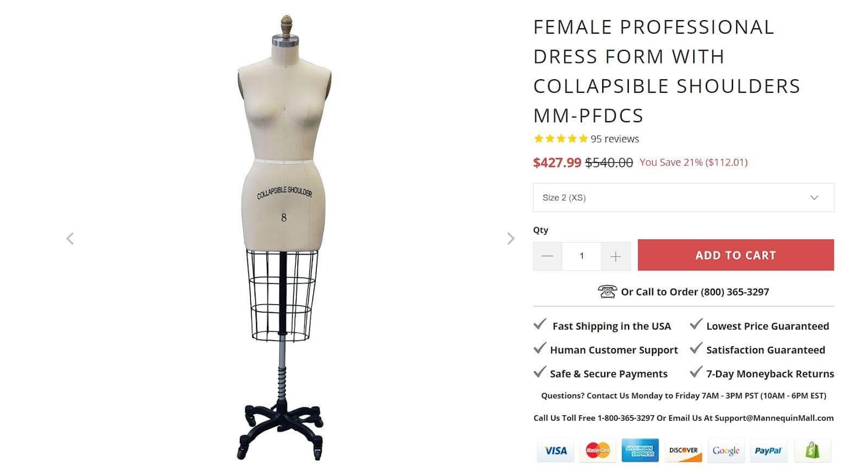Screen dimensions: 868x469
Task: Increase quantity with the plus button
Action: [615, 256]
